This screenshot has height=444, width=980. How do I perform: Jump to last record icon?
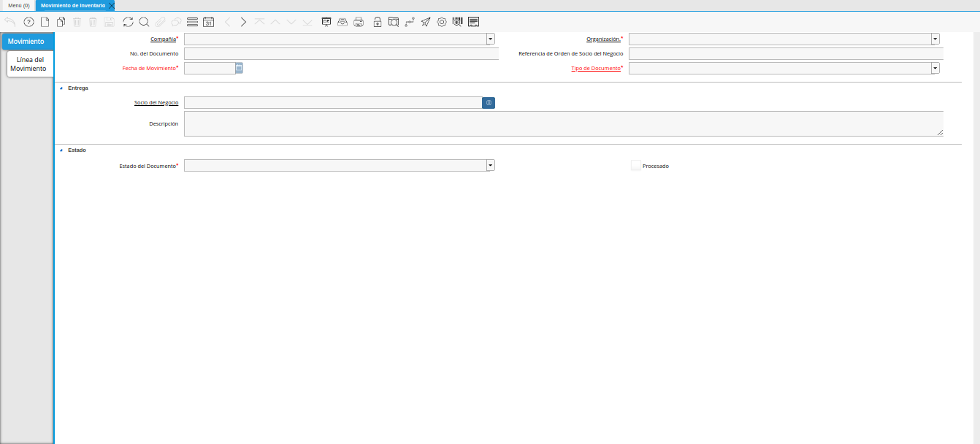(307, 22)
